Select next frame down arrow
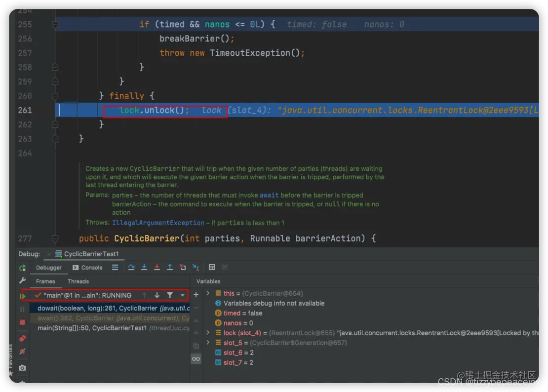Screen dimensions: 548x392 point(157,296)
